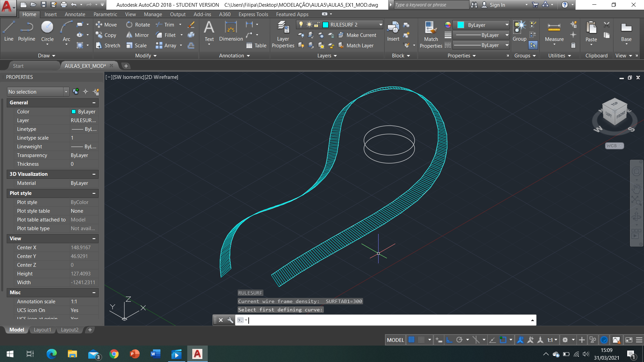The image size is (644, 362).
Task: Switch to the Layout1 tab
Action: (42, 330)
